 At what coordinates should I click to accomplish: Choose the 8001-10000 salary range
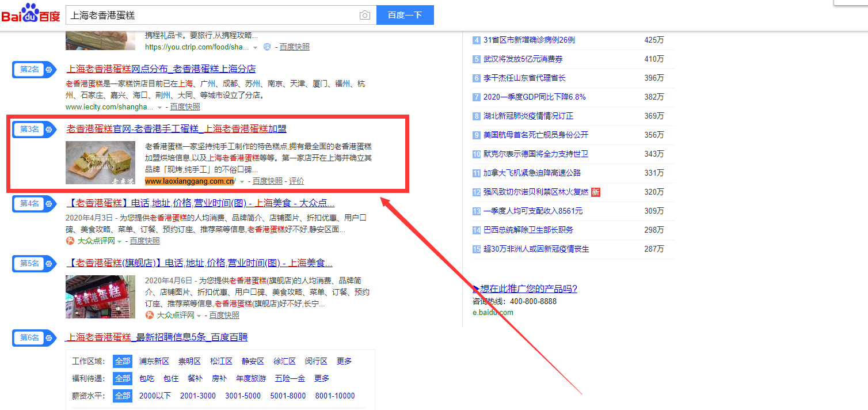point(335,396)
